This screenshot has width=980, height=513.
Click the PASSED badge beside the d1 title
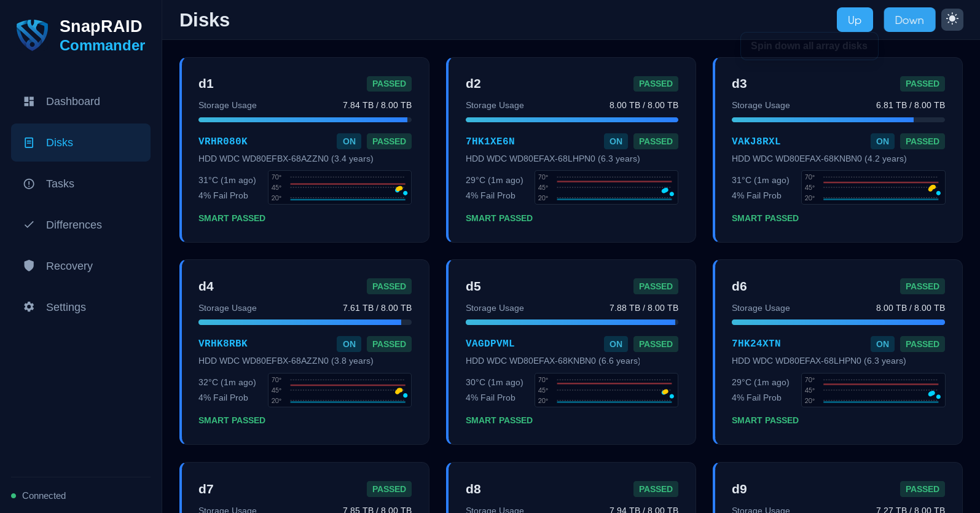coord(389,84)
